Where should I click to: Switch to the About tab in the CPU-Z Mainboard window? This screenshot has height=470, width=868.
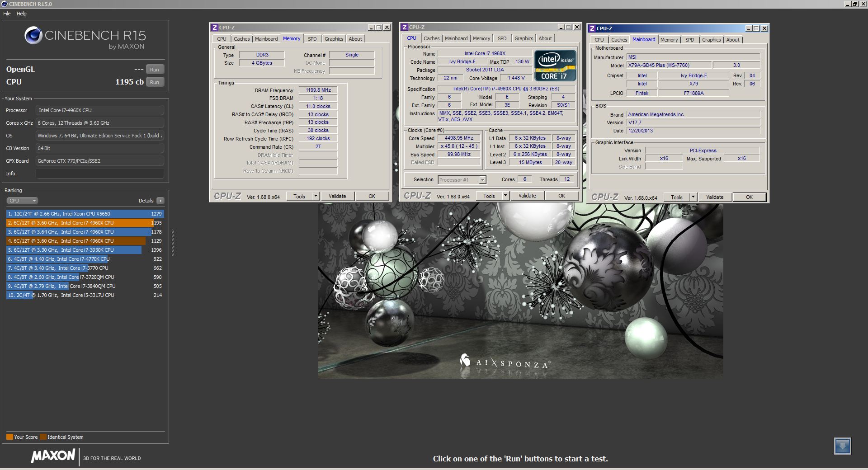[733, 40]
